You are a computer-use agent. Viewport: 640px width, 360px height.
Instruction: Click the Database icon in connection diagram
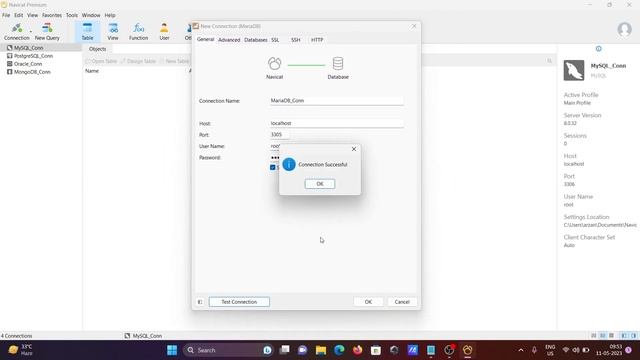[338, 64]
